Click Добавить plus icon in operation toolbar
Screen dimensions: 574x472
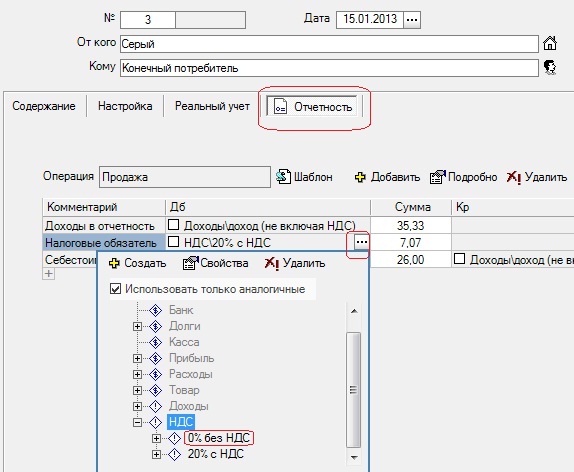pyautogui.click(x=360, y=177)
